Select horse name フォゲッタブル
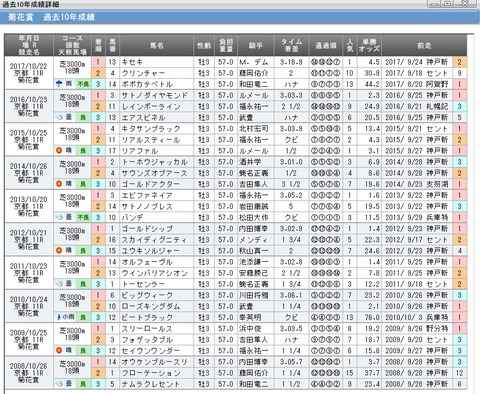 coord(147,340)
